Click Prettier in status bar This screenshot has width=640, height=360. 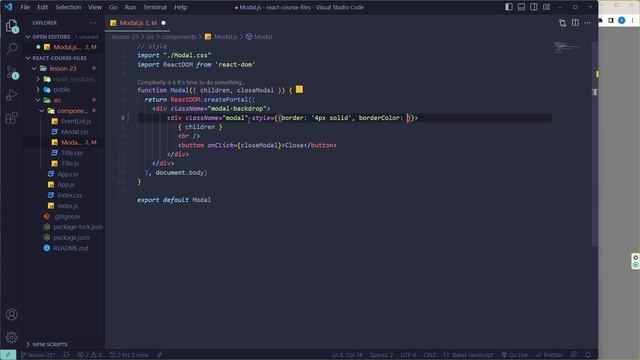(549, 355)
